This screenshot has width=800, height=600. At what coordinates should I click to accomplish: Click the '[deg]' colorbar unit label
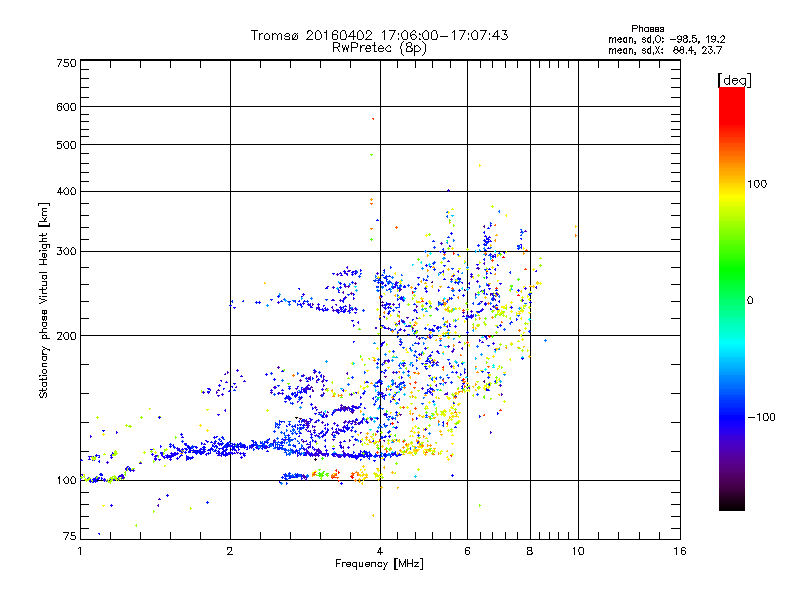click(x=734, y=80)
